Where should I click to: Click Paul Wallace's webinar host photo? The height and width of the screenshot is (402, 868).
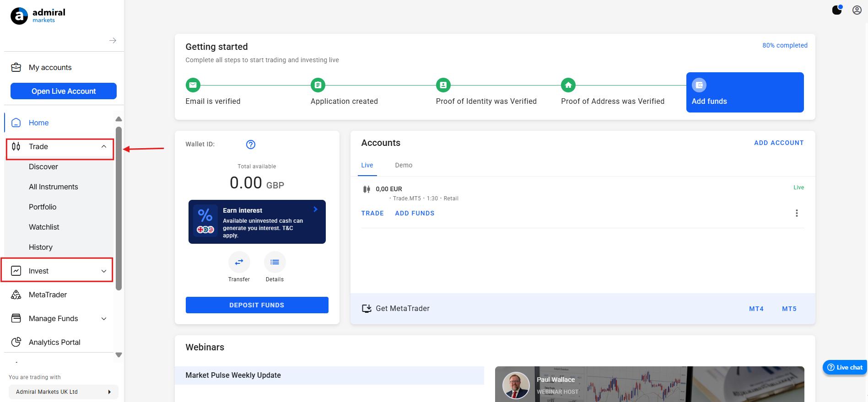516,385
